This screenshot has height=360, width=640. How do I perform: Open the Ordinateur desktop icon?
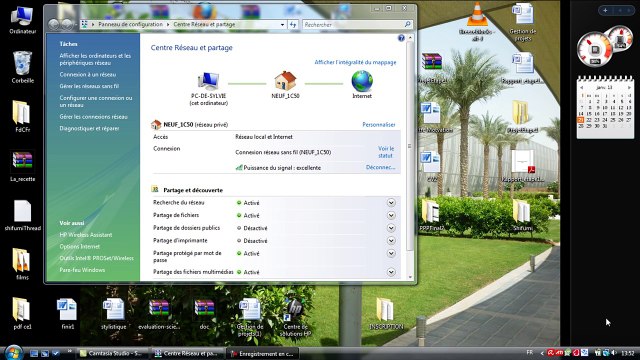coord(22,20)
